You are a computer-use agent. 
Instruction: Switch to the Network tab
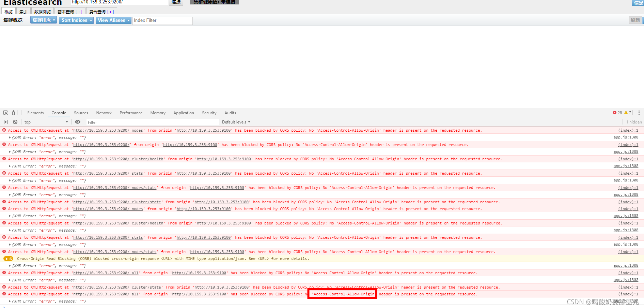(x=104, y=113)
